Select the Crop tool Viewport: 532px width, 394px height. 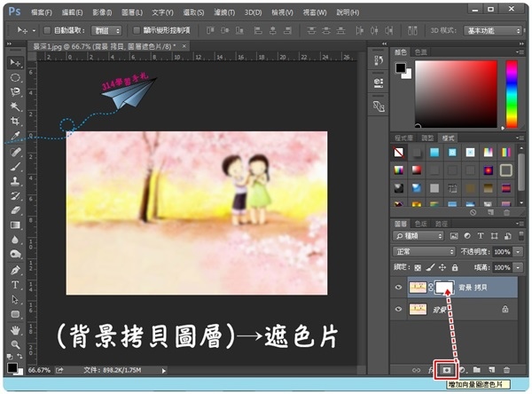pyautogui.click(x=15, y=121)
